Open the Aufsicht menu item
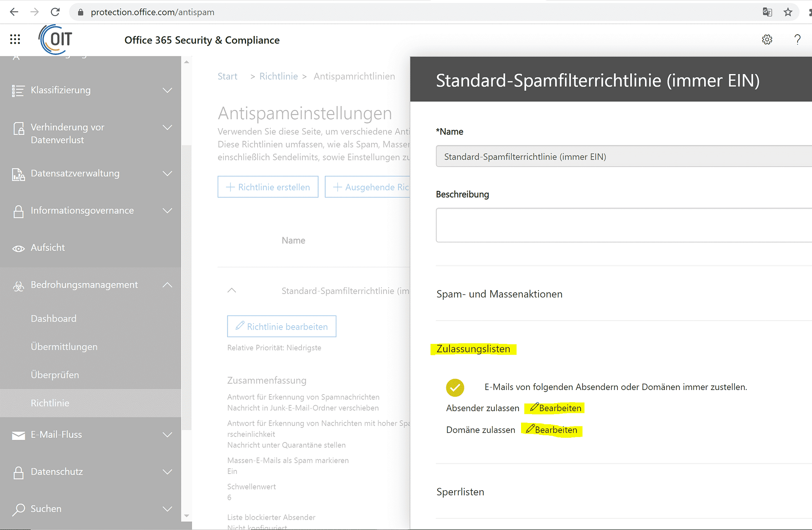Screen dimensions: 812x530 click(48, 248)
